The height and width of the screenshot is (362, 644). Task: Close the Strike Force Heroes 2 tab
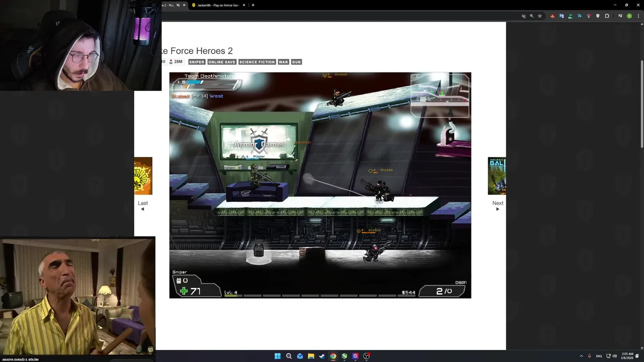[x=184, y=5]
